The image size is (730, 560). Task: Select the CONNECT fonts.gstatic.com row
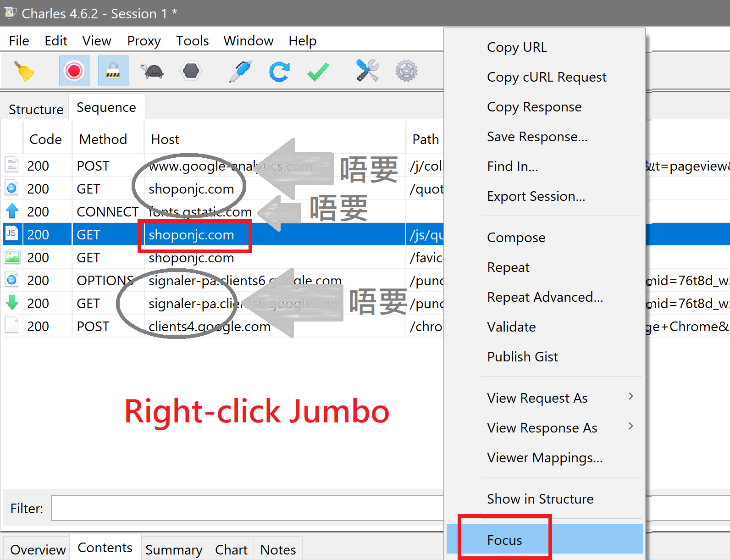click(x=223, y=211)
